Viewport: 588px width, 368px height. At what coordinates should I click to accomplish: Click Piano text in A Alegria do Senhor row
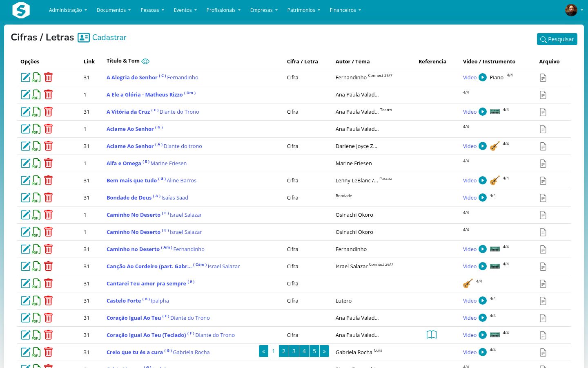tap(497, 78)
